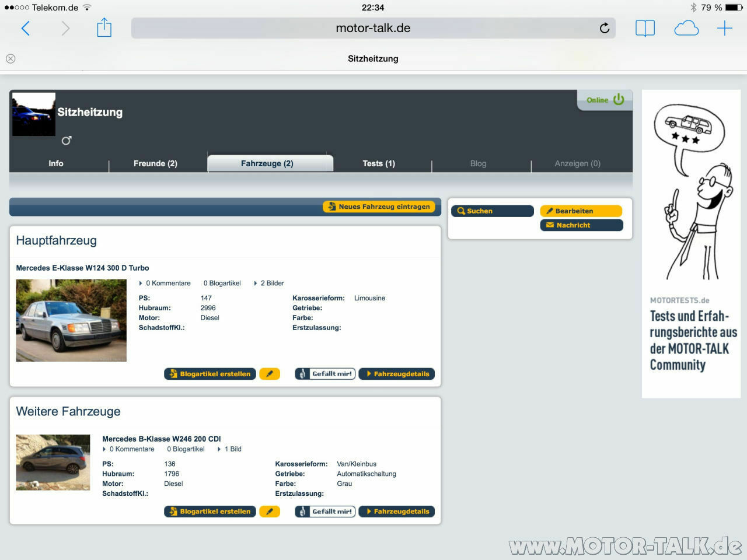Image resolution: width=747 pixels, height=560 pixels.
Task: Click Blogartikel erstellen for the B-Klasse
Action: tap(210, 512)
